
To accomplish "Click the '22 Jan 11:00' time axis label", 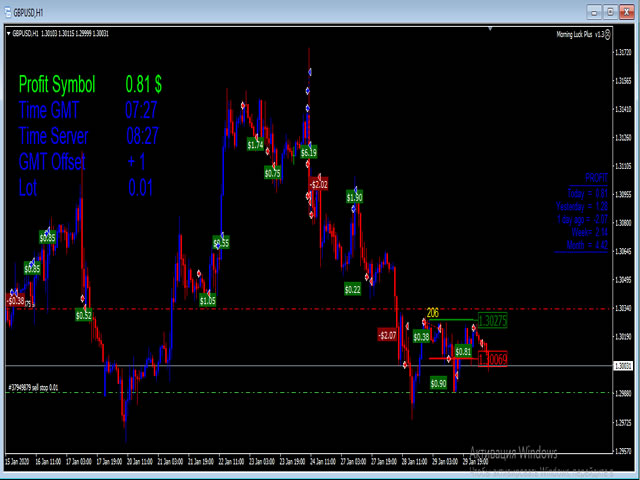I will (231, 462).
